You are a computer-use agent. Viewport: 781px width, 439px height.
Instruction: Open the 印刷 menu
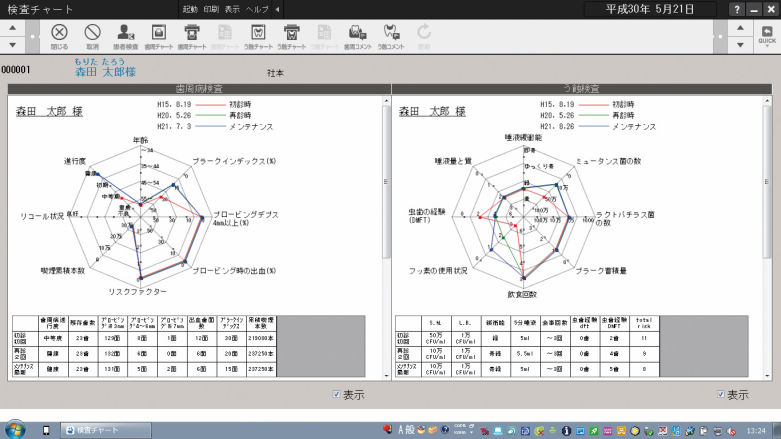[211, 9]
